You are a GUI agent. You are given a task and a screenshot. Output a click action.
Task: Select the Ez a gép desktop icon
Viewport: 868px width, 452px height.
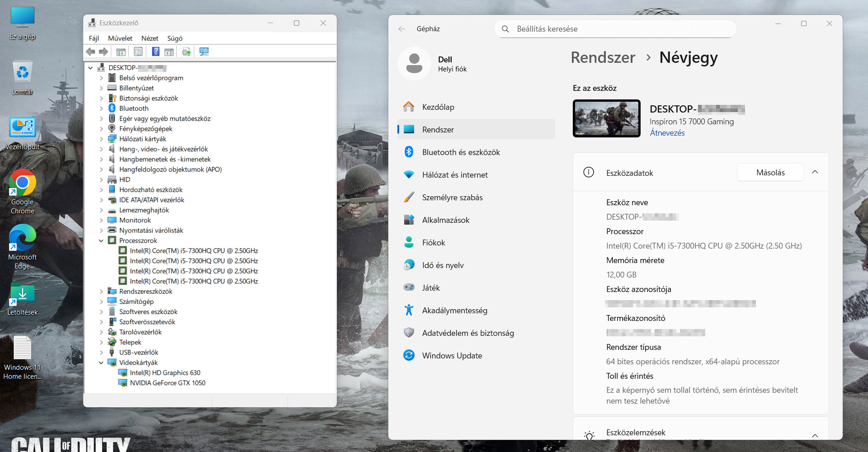click(22, 24)
